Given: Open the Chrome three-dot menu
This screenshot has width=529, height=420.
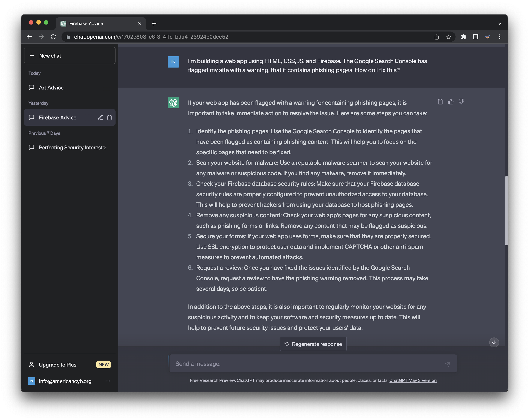Looking at the screenshot, I should (500, 37).
